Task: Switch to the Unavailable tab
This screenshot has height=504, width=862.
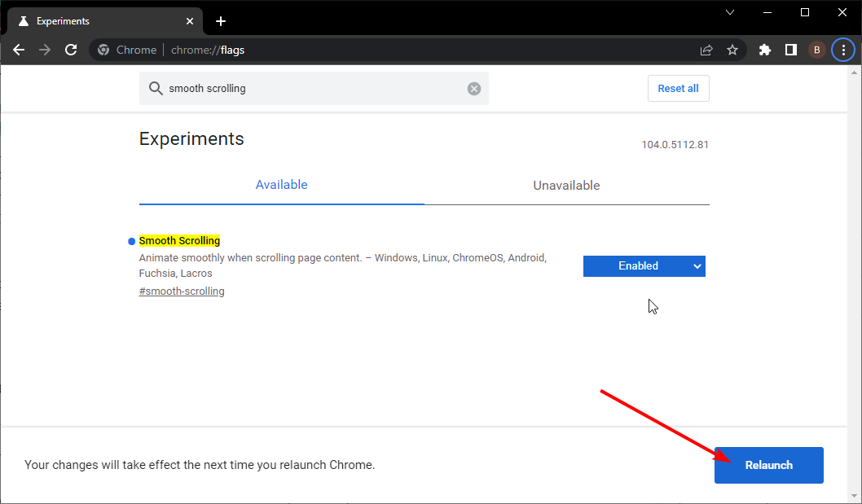Action: coord(566,186)
